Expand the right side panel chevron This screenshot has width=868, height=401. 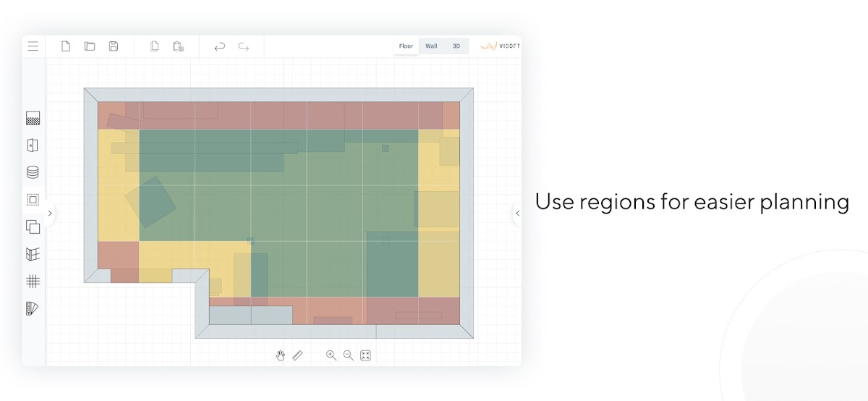517,214
